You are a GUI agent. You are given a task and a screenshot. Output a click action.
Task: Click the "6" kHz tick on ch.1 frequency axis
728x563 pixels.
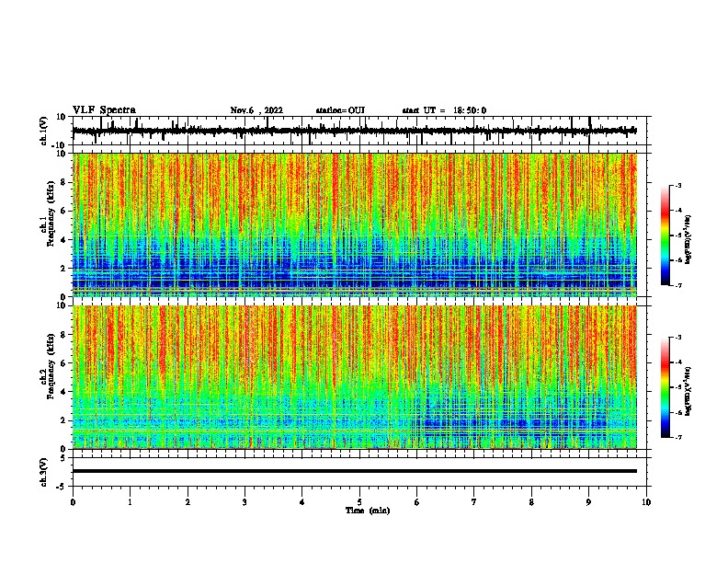[x=63, y=212]
